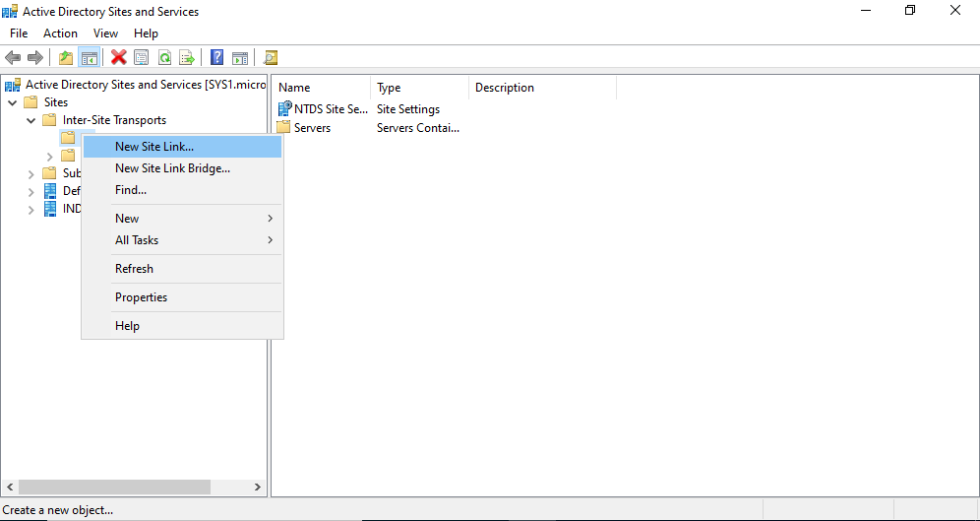Expand the Default site node chevron
The image size is (980, 521).
click(x=31, y=191)
